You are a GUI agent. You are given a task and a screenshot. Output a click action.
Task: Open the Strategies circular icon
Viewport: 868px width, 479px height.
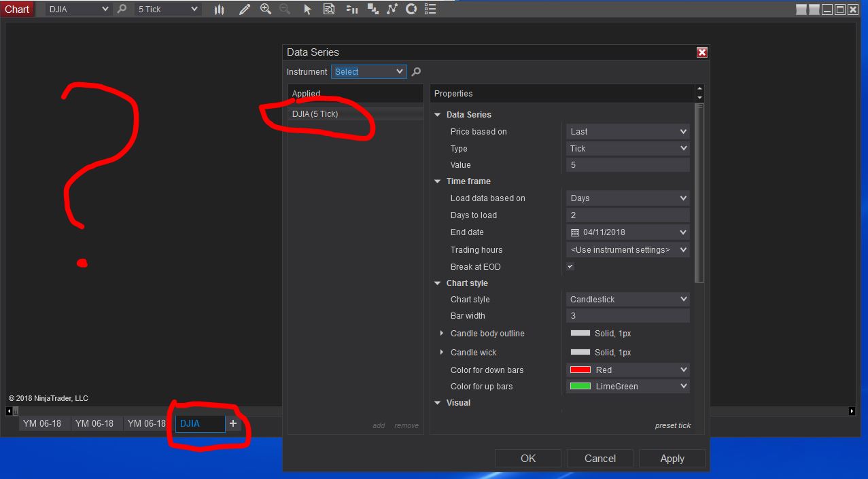[x=411, y=9]
